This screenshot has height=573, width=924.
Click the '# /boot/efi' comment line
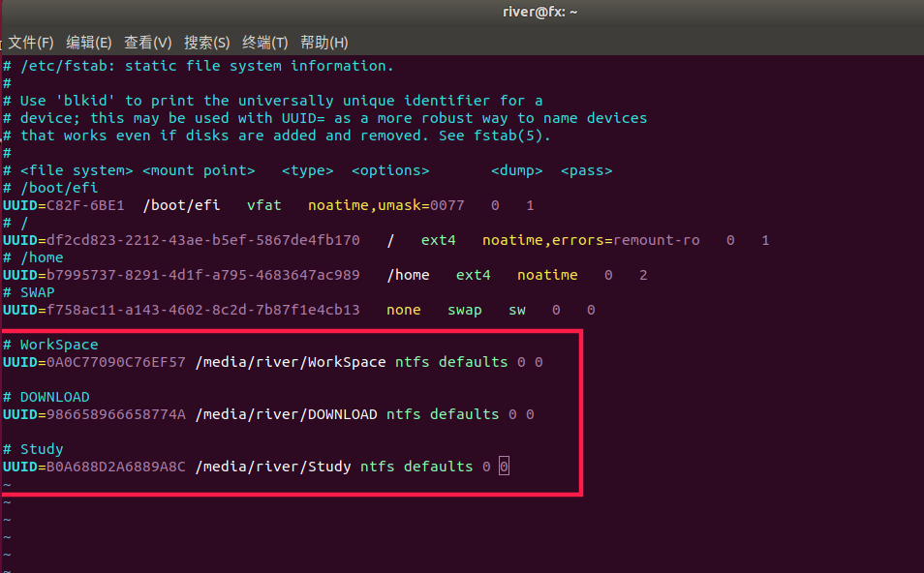point(50,188)
